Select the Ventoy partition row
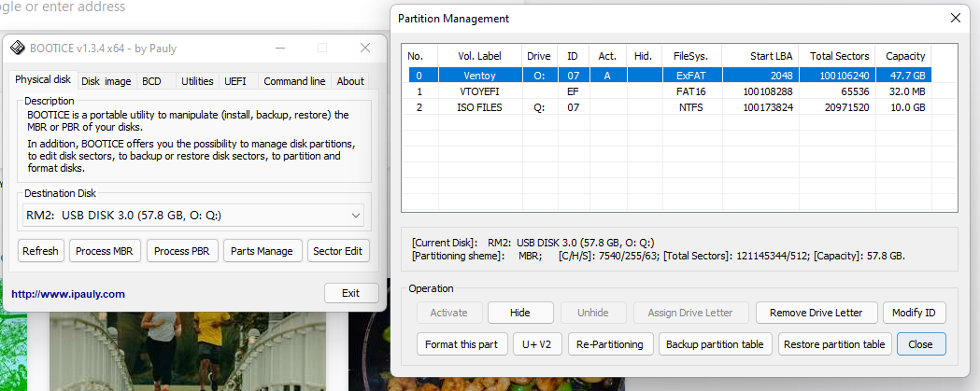 [670, 76]
